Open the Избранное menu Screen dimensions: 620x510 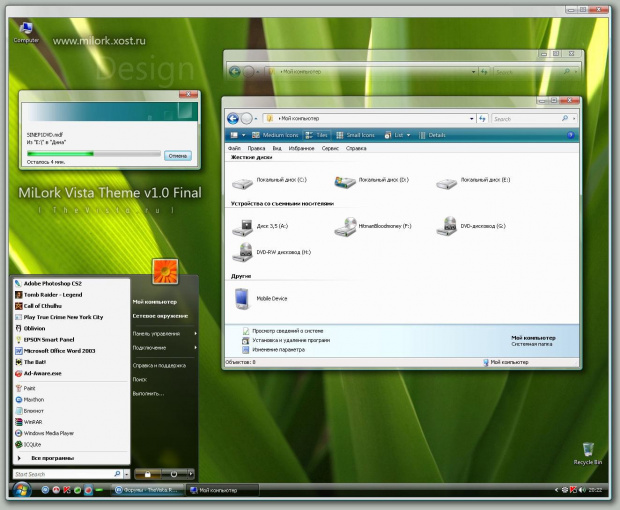[x=301, y=148]
